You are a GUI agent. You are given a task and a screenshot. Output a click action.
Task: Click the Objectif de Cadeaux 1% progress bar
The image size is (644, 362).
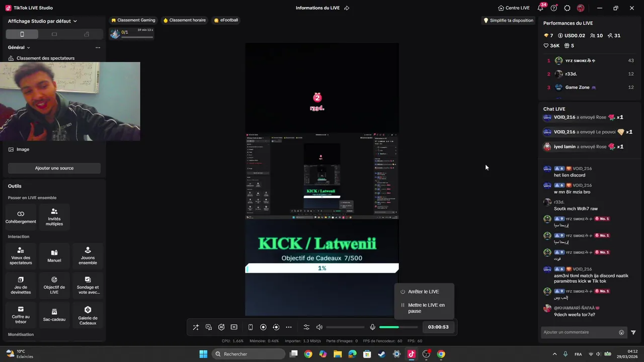pos(322,268)
